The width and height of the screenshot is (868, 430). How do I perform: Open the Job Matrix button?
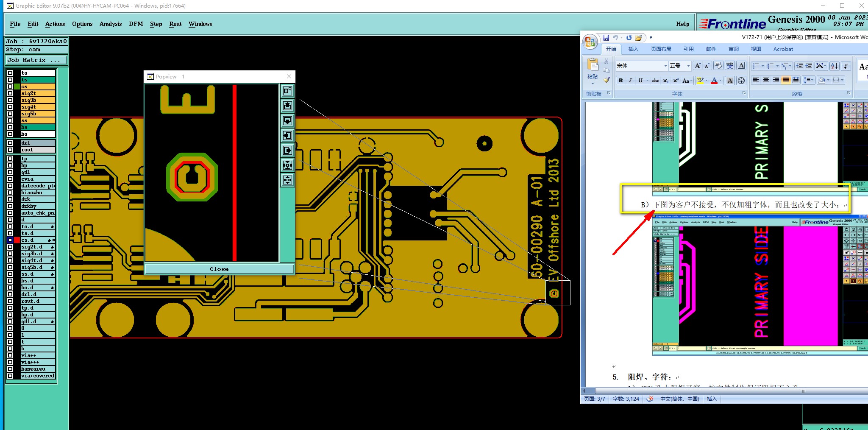click(36, 60)
